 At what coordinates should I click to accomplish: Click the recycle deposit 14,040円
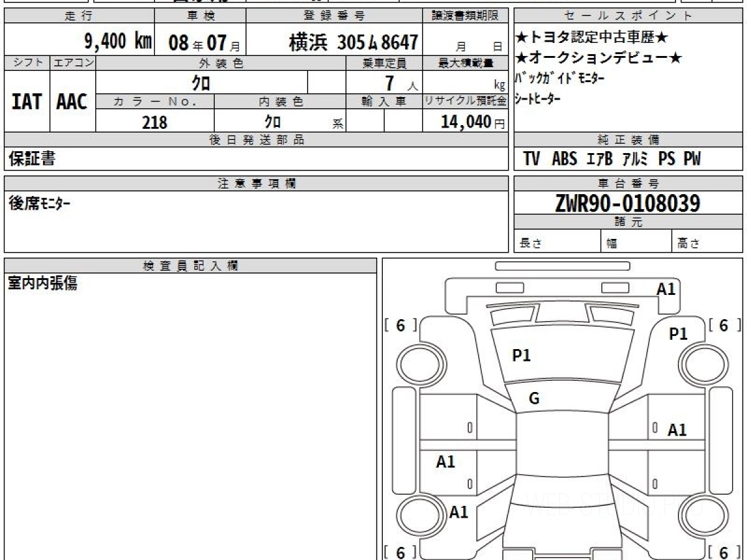(x=472, y=121)
